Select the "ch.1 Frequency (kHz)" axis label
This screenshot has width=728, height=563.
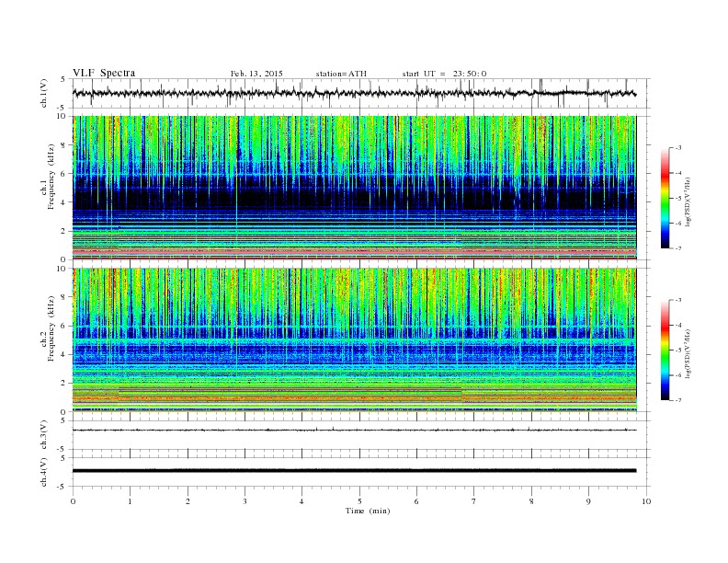coord(48,177)
